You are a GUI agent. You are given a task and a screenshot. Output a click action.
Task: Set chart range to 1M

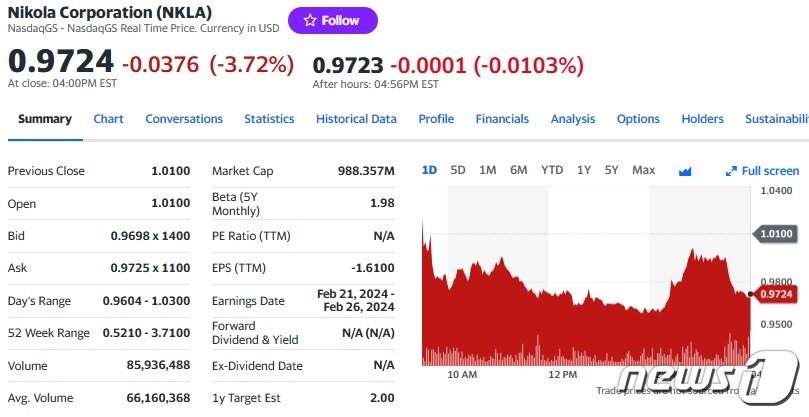click(487, 170)
